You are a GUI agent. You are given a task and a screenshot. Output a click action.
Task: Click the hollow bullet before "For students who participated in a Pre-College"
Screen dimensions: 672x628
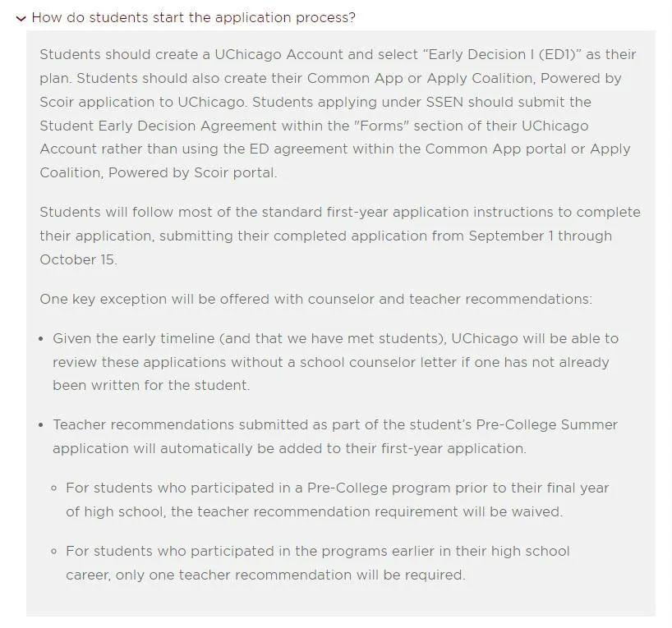54,488
